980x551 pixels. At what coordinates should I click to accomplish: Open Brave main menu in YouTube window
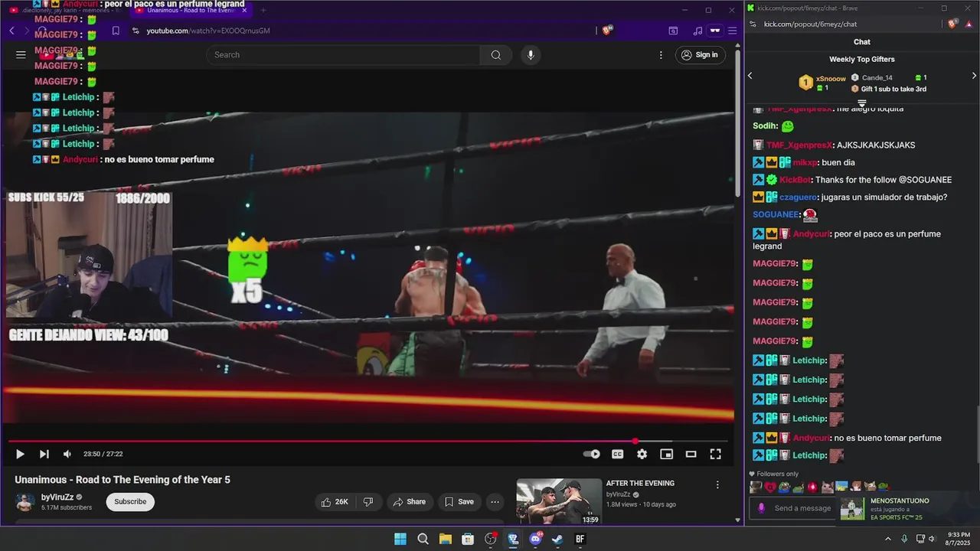(733, 31)
